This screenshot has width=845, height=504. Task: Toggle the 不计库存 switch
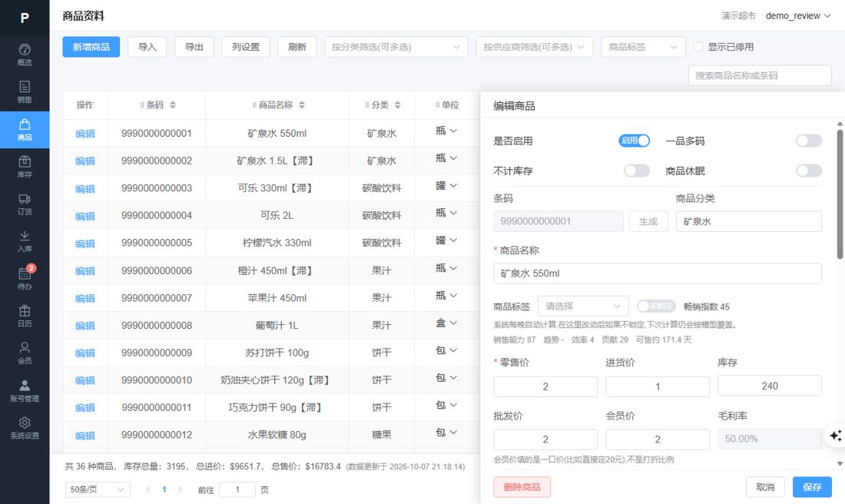tap(637, 171)
